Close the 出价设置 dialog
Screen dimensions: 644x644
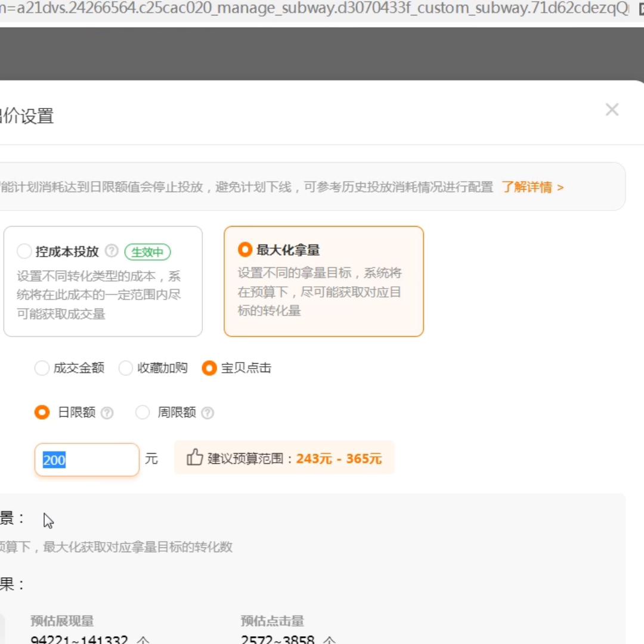612,110
